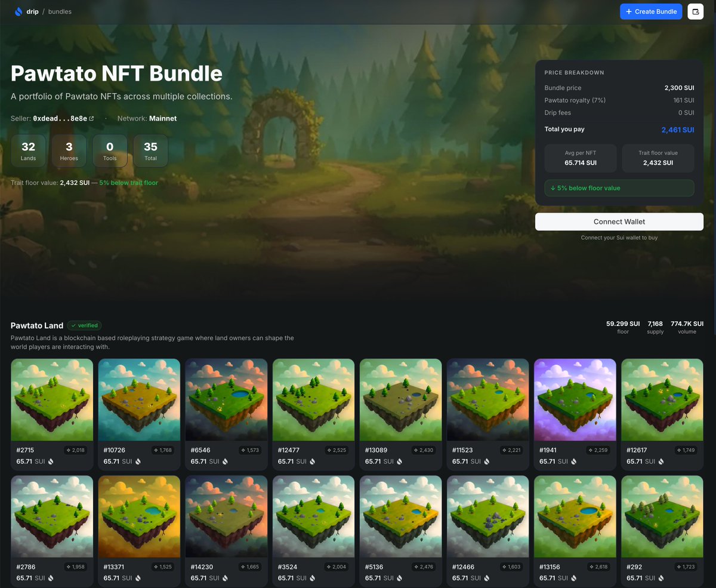The image size is (716, 588).
Task: Open land NFT #12617 thumbnail
Action: pos(662,400)
